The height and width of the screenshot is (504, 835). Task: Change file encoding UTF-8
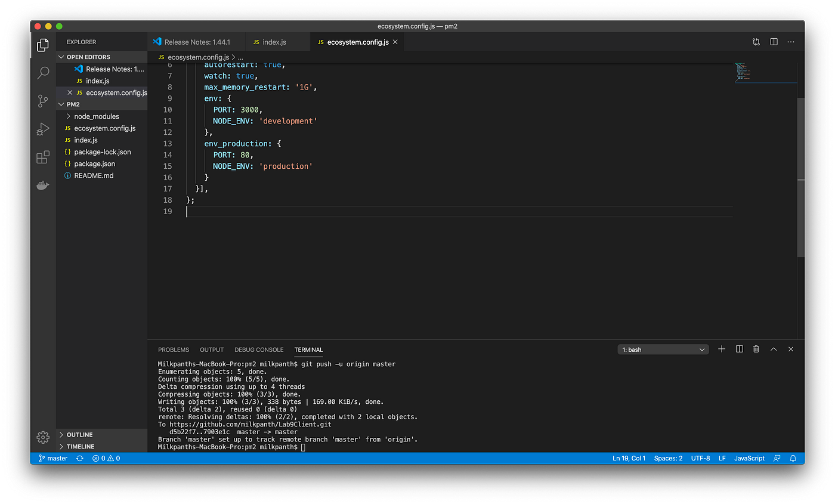(x=700, y=458)
